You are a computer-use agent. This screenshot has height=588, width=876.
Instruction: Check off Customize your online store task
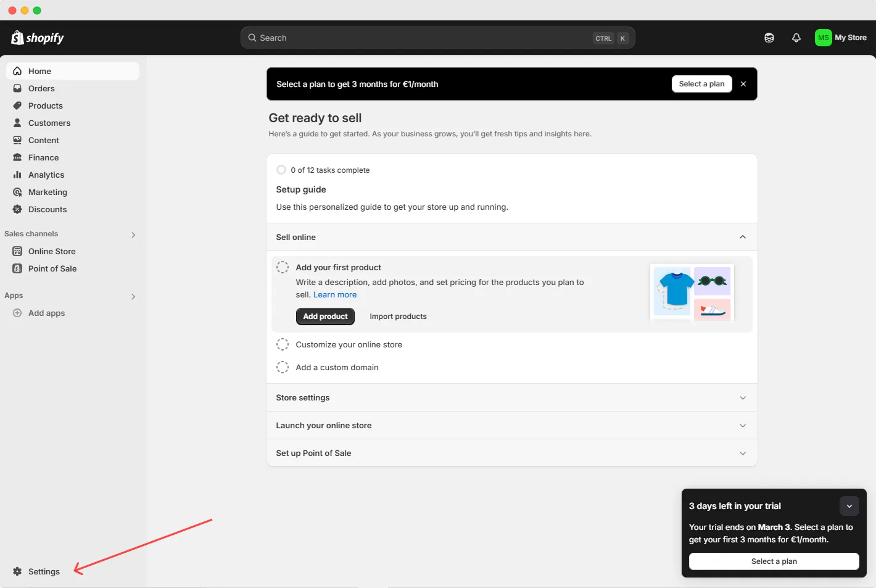[283, 344]
